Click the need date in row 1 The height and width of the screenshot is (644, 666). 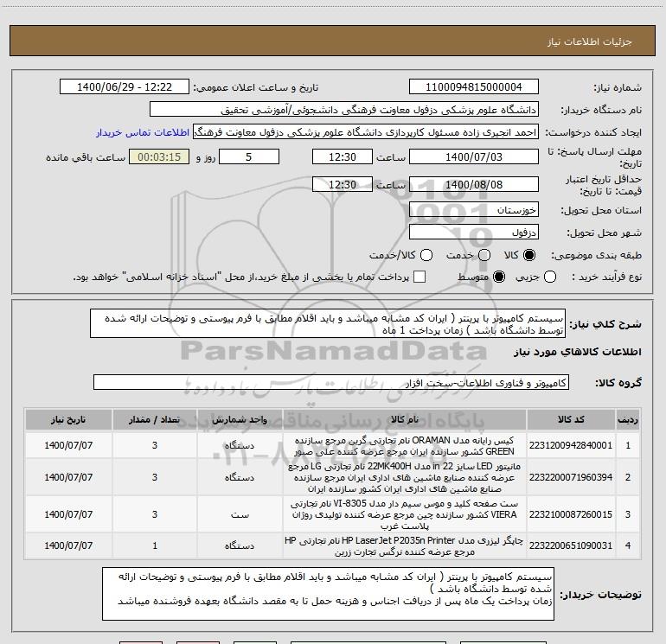[x=68, y=445]
